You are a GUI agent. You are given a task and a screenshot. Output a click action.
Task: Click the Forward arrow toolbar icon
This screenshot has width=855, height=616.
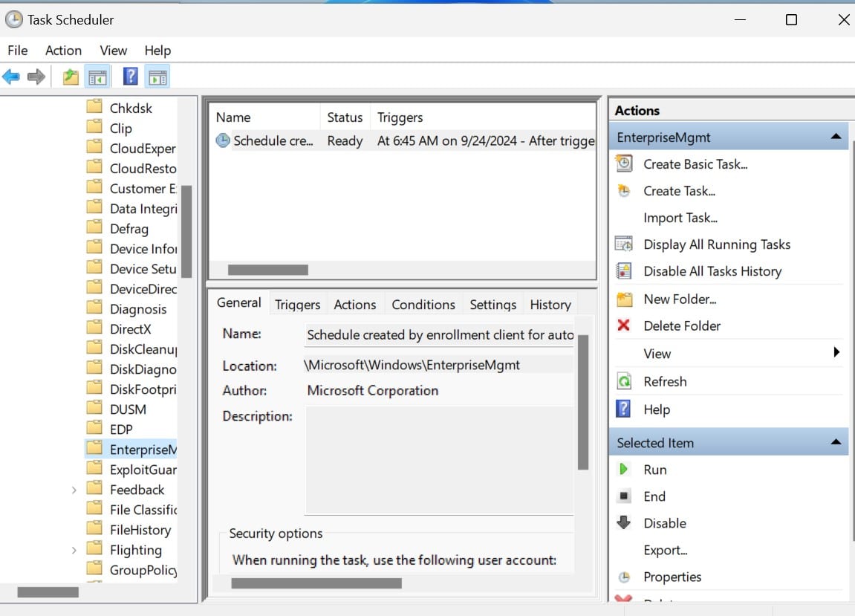pyautogui.click(x=36, y=77)
